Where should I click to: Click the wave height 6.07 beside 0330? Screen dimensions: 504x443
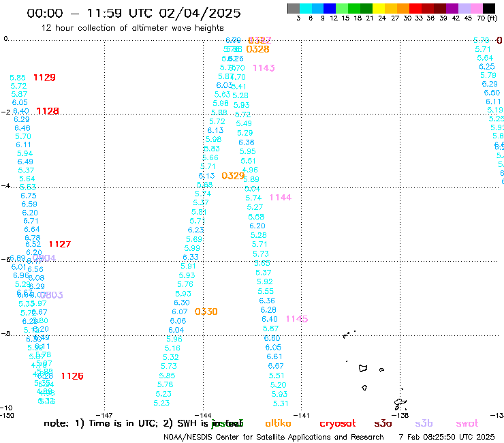pyautogui.click(x=179, y=311)
